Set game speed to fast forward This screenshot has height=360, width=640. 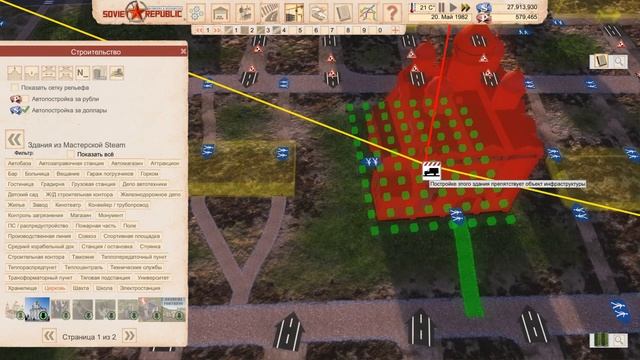click(x=466, y=7)
